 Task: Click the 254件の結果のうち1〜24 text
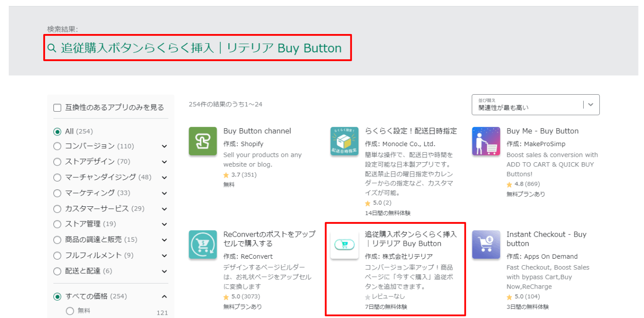tap(225, 104)
